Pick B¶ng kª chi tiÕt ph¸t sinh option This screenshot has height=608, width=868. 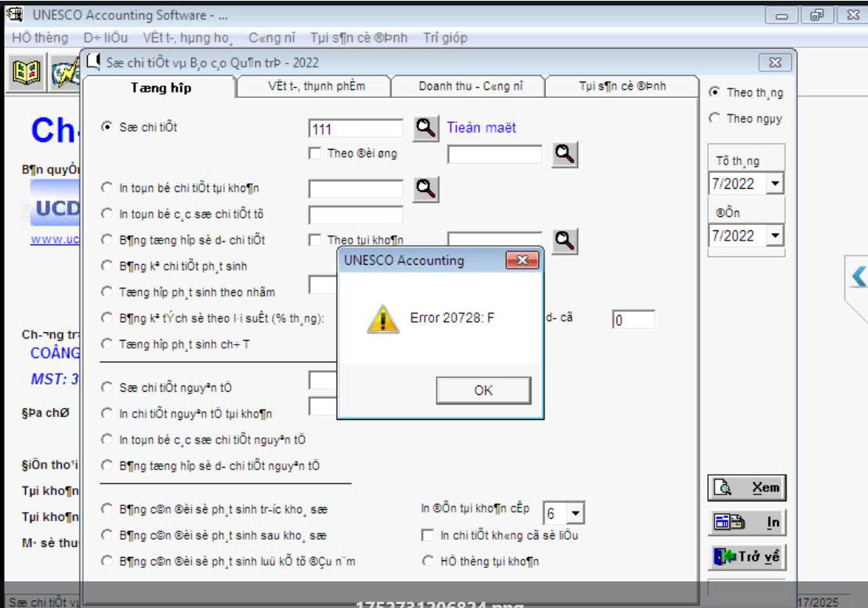(107, 266)
